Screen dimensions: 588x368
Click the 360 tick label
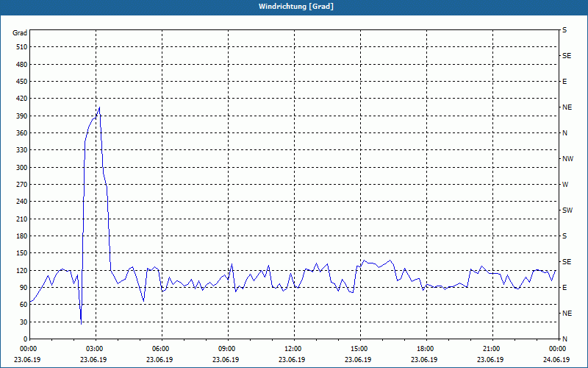coord(22,133)
